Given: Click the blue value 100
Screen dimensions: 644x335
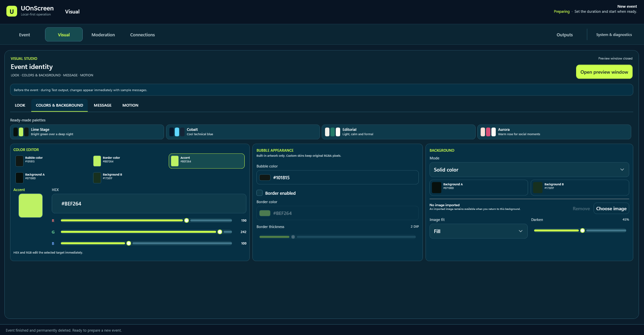Looking at the screenshot, I should click(x=244, y=244).
